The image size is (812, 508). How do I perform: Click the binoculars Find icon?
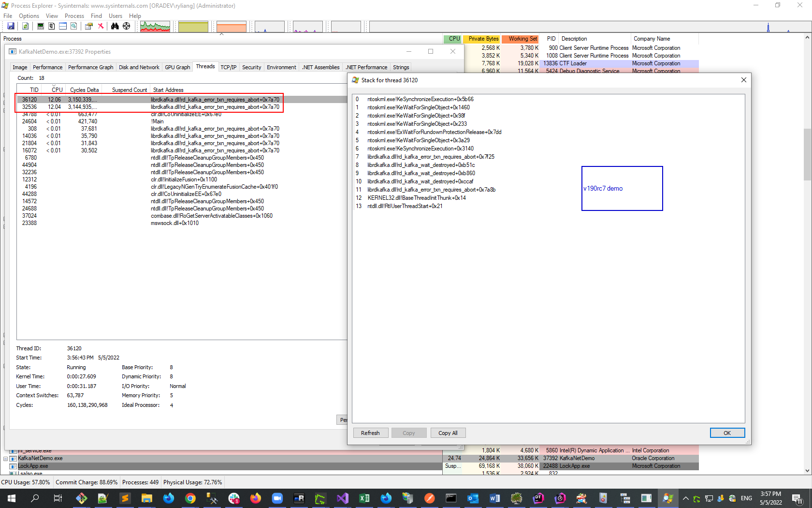(115, 26)
